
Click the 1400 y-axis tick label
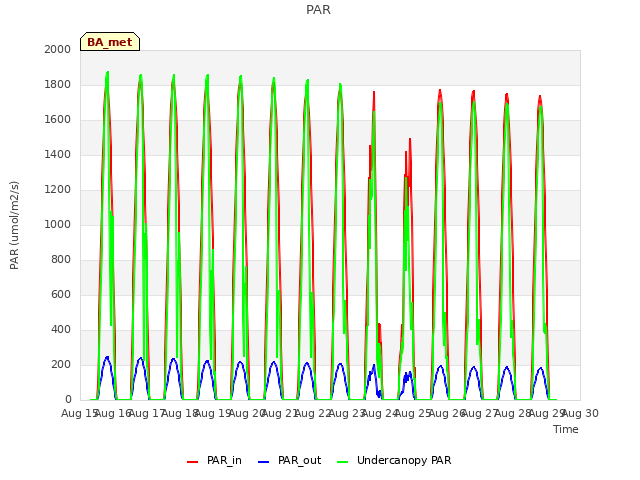click(58, 154)
